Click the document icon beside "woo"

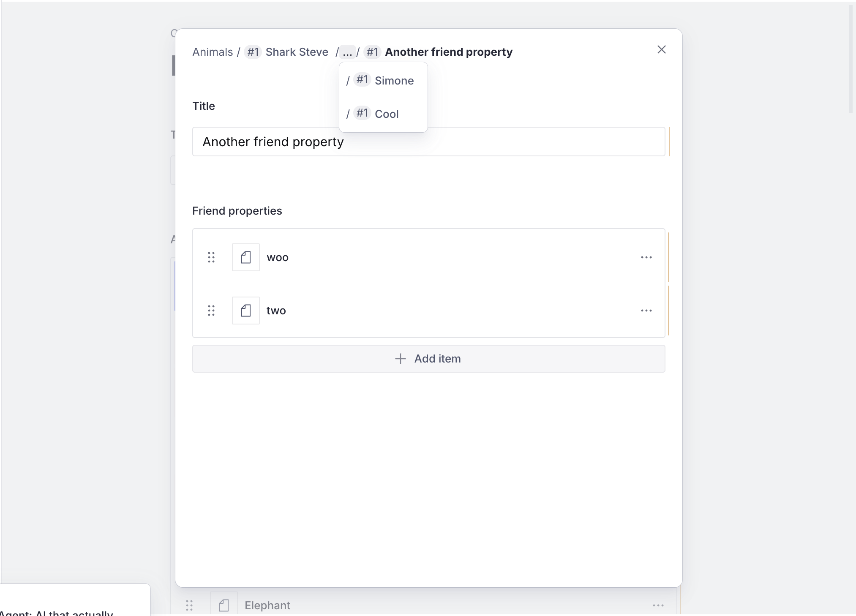245,257
